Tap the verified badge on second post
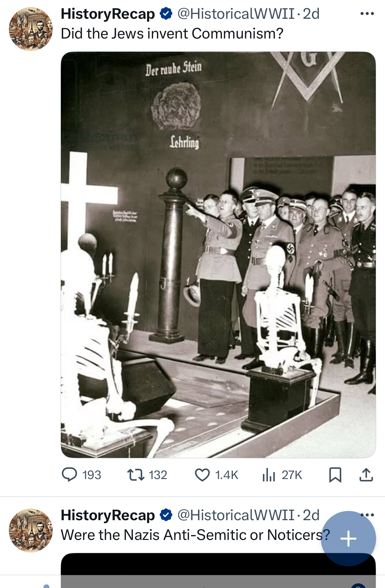This screenshot has width=385, height=588. tap(166, 515)
